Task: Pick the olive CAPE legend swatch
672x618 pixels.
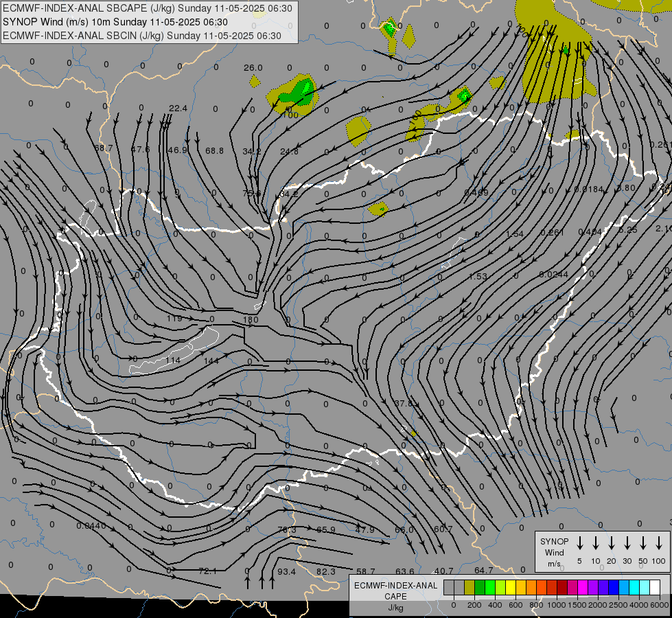Action: [470, 587]
